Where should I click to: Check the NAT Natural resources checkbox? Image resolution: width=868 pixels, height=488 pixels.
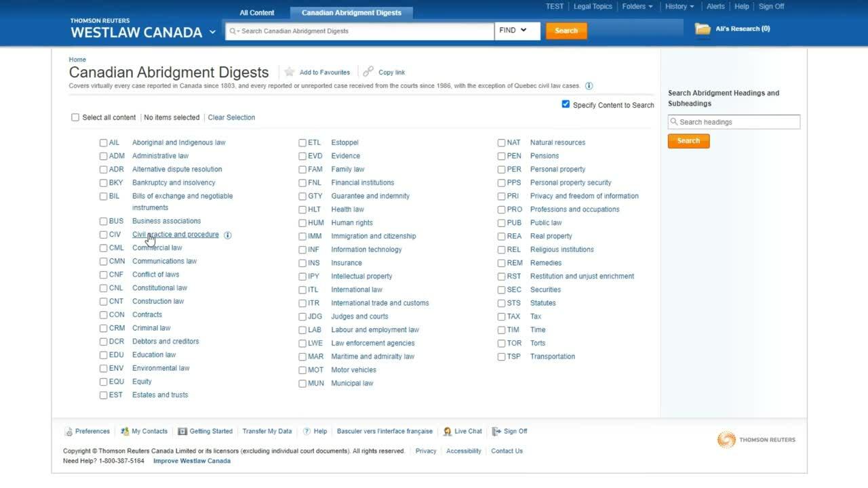point(501,143)
